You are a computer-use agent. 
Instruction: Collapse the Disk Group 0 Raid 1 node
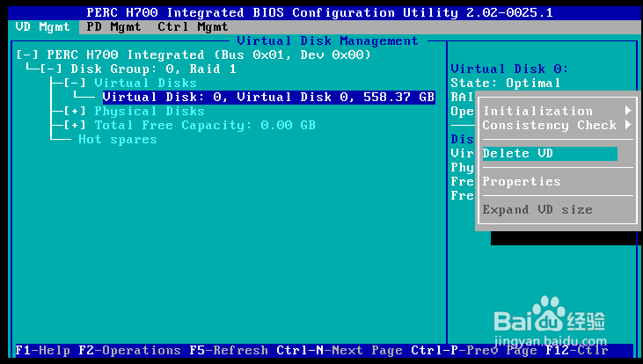(51, 69)
